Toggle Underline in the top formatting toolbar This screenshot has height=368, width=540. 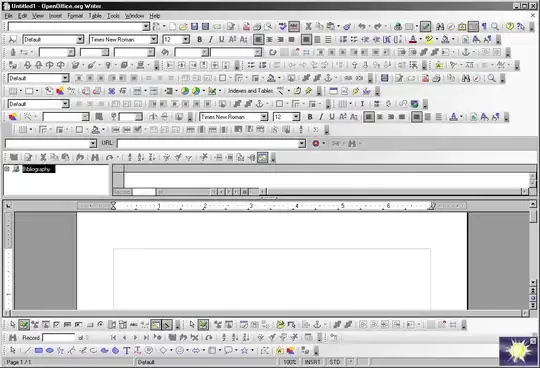click(221, 40)
